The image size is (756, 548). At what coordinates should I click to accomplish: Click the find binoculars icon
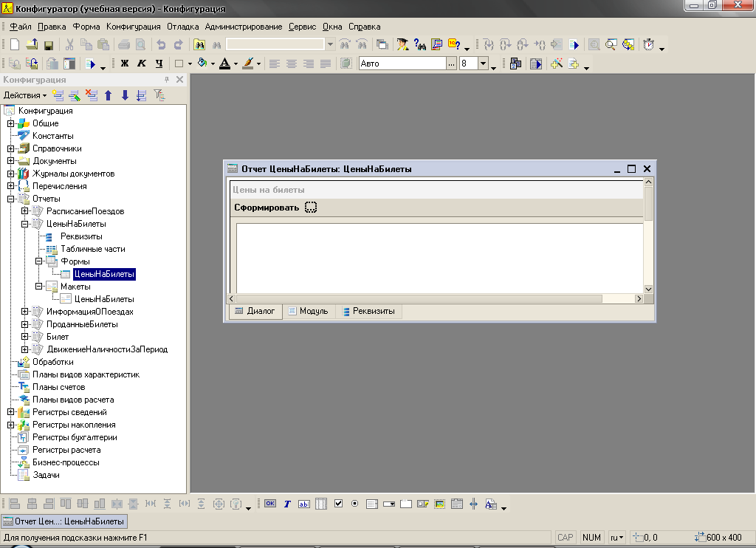pos(199,45)
